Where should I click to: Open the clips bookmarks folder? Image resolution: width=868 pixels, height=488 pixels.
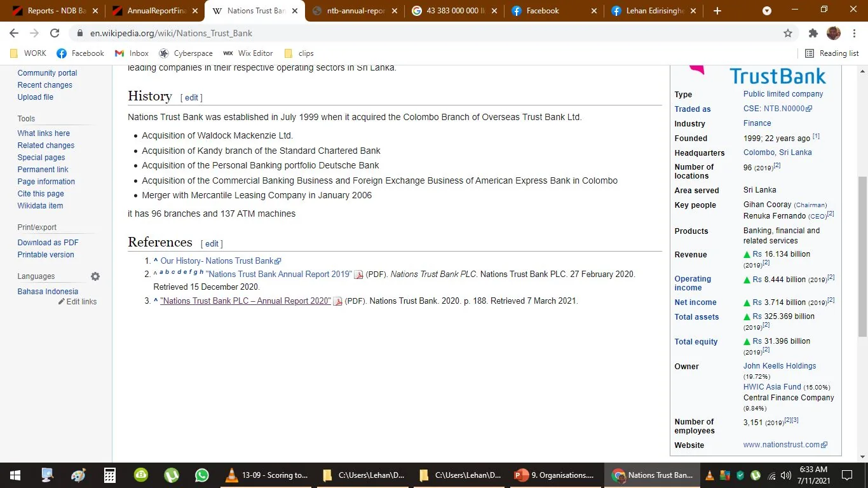point(299,53)
